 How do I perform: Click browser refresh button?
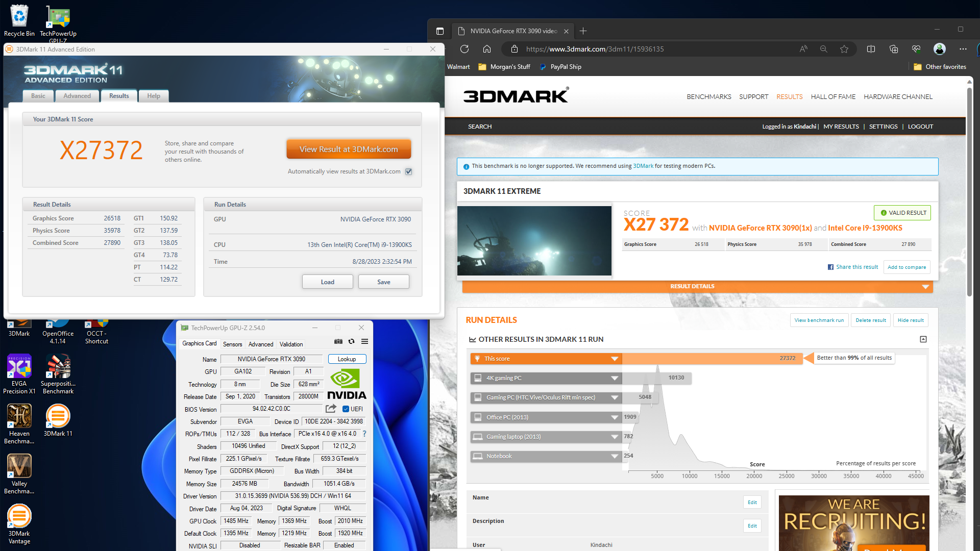pyautogui.click(x=464, y=49)
